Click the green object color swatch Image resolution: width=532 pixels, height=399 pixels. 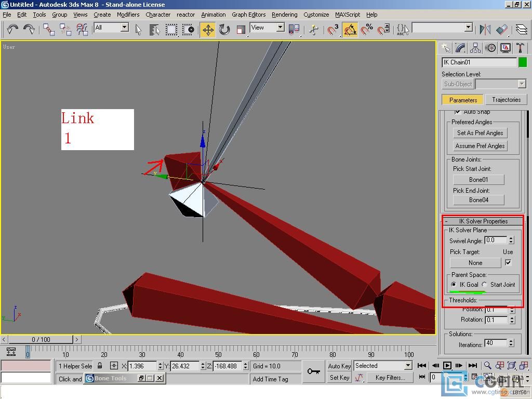click(x=523, y=62)
